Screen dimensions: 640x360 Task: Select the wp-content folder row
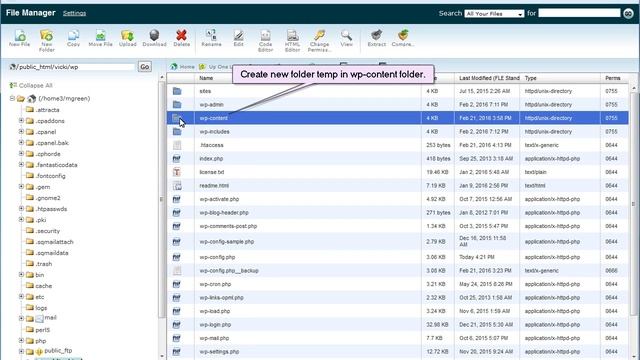[x=398, y=118]
